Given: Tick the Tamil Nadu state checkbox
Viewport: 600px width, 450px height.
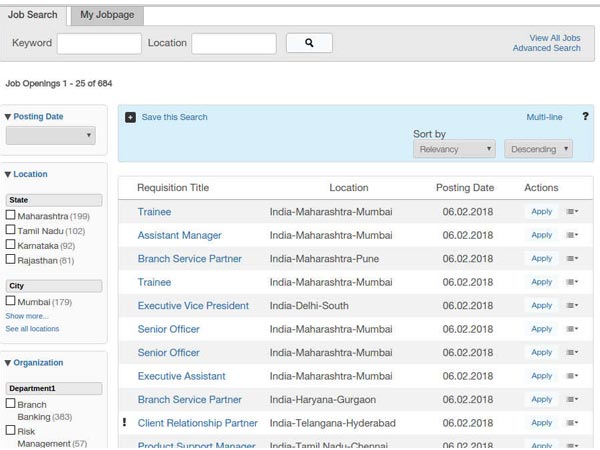Looking at the screenshot, I should pos(11,230).
